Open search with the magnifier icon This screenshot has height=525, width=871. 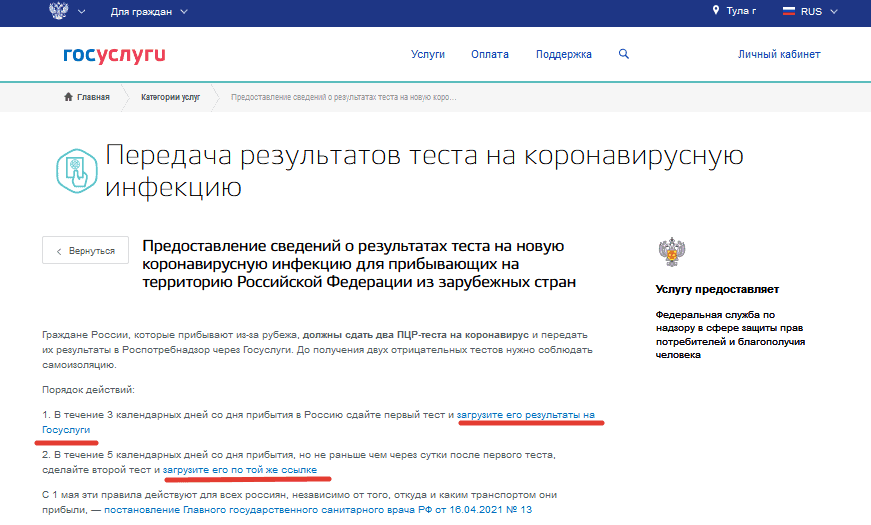(624, 54)
